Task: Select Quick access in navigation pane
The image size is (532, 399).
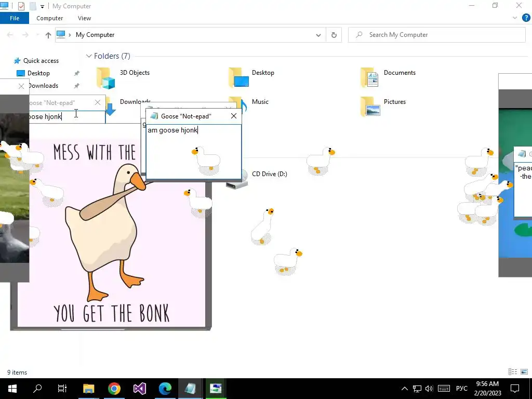Action: click(36, 61)
